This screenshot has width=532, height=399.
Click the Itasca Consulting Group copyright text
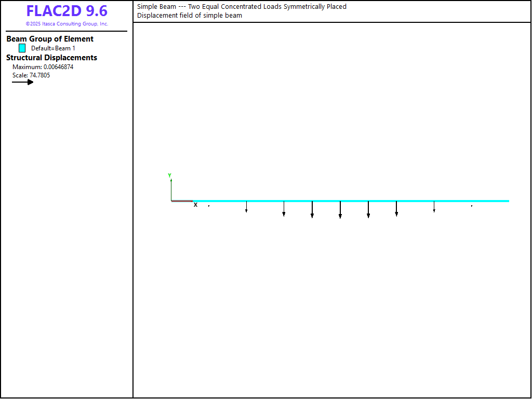coord(66,24)
